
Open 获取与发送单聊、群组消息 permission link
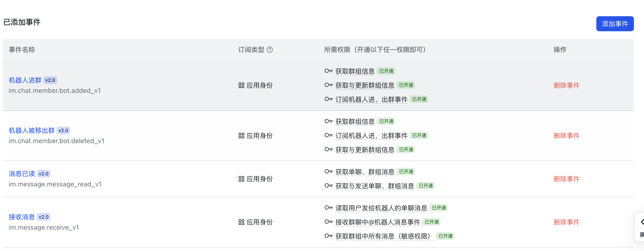pos(375,186)
